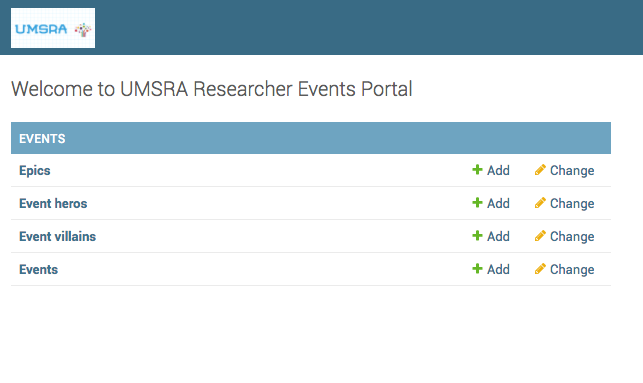Viewport: 643px width, 383px height.
Task: Open the Event heros model link
Action: tap(53, 203)
